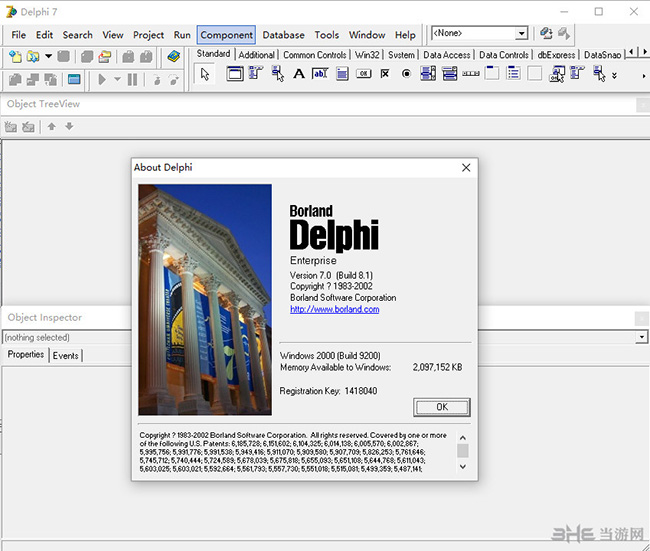This screenshot has height=551, width=650.
Task: Open the Project menu
Action: (148, 35)
